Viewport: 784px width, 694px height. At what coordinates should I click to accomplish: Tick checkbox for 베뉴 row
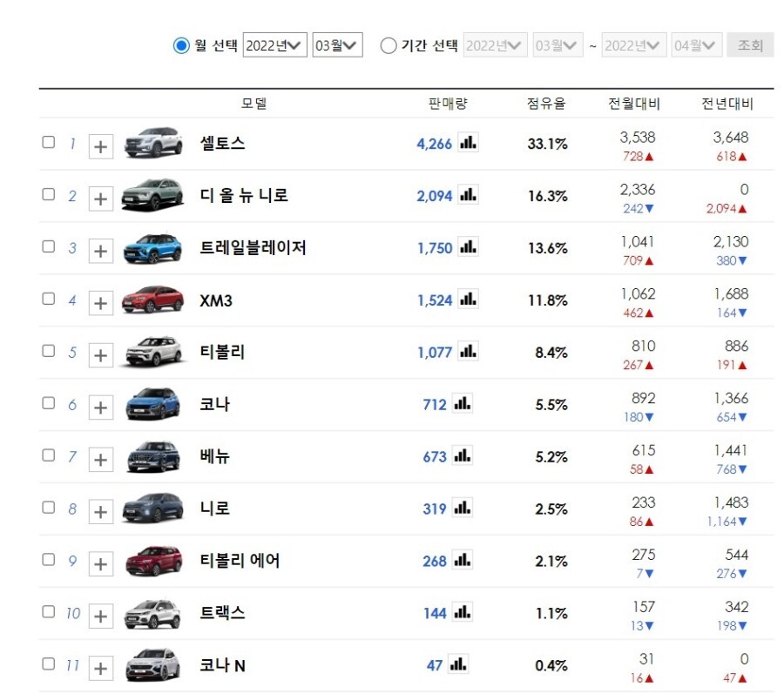pyautogui.click(x=49, y=455)
